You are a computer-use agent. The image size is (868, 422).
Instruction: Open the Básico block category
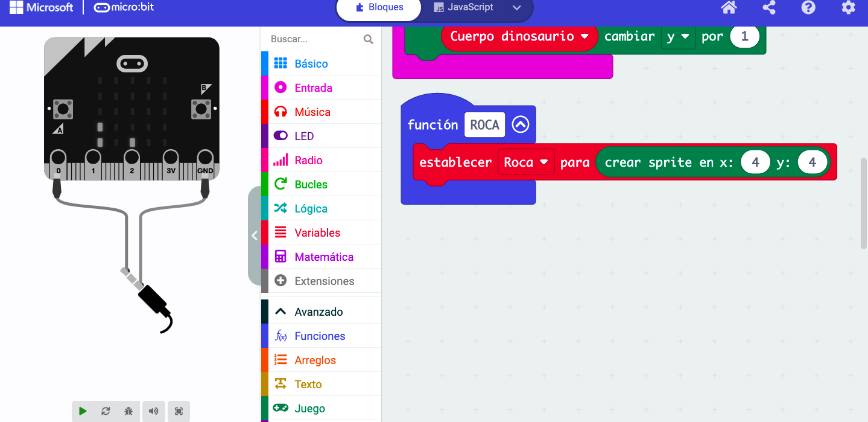(x=321, y=63)
